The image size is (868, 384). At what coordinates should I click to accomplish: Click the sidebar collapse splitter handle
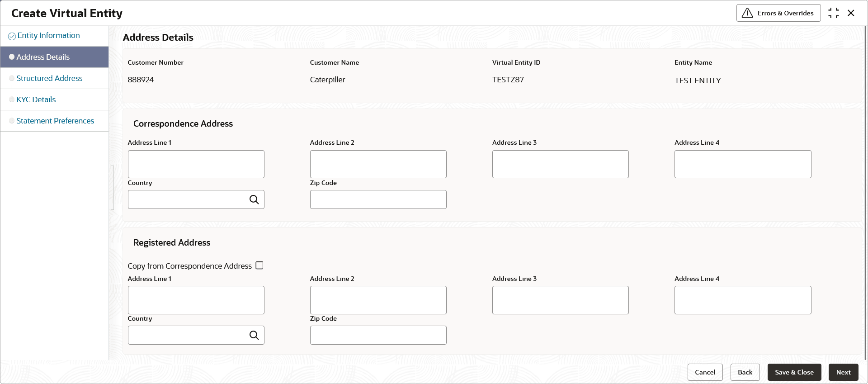[x=112, y=188]
